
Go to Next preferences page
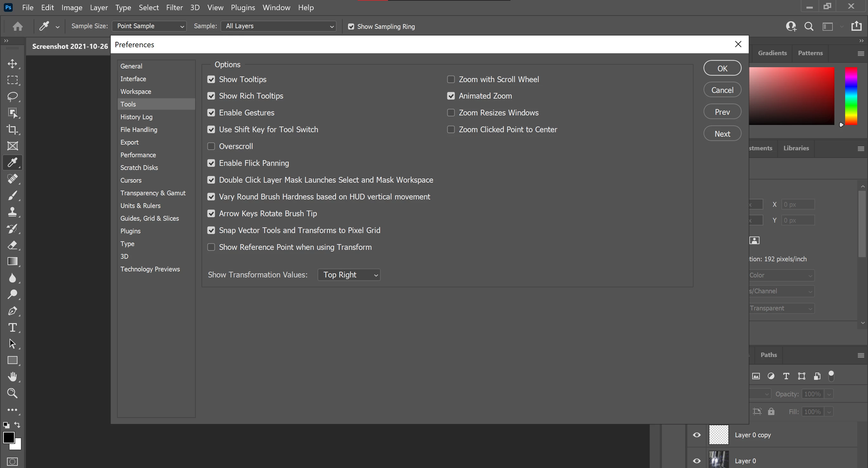pos(722,134)
